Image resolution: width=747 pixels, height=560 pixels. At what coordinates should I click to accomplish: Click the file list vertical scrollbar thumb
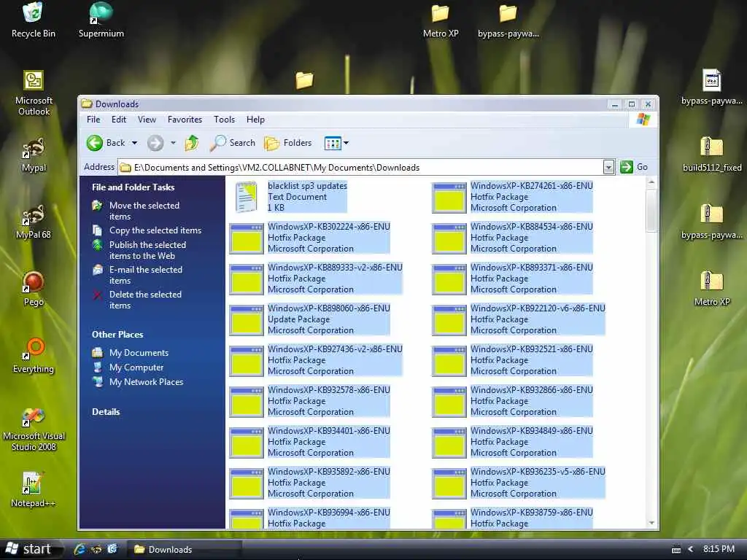click(x=651, y=210)
